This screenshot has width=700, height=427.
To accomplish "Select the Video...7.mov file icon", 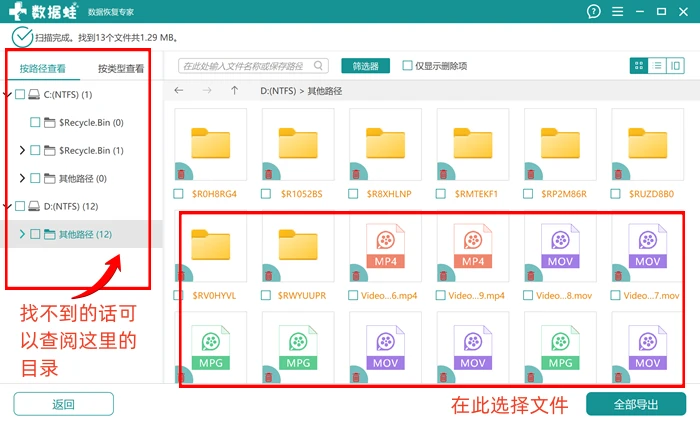I will pos(648,246).
